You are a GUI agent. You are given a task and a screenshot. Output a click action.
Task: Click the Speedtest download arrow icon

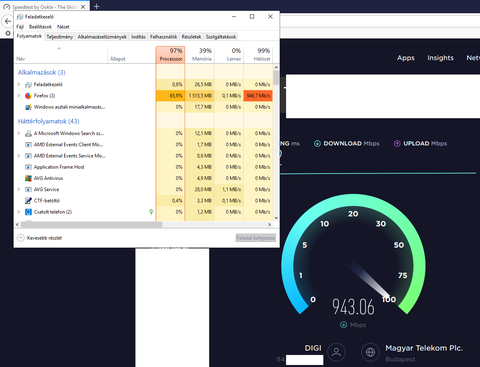(317, 144)
